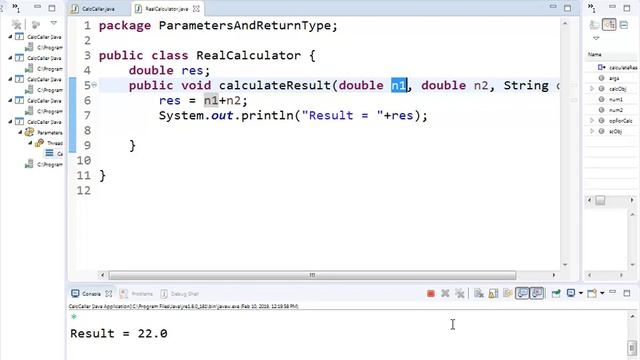Image resolution: width=640 pixels, height=360 pixels.
Task: Open Display Selected Console dropdown arrow
Action: 580,293
